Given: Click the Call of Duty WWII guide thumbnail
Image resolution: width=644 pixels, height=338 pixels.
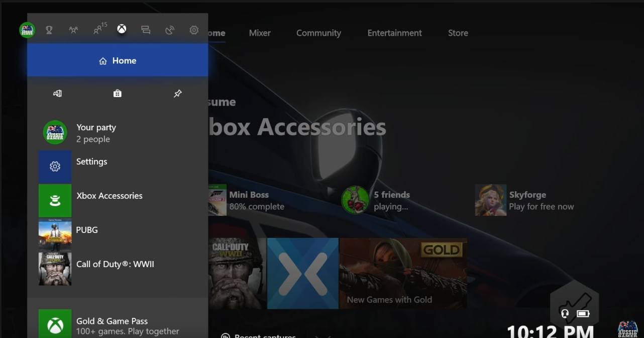Looking at the screenshot, I should [55, 269].
